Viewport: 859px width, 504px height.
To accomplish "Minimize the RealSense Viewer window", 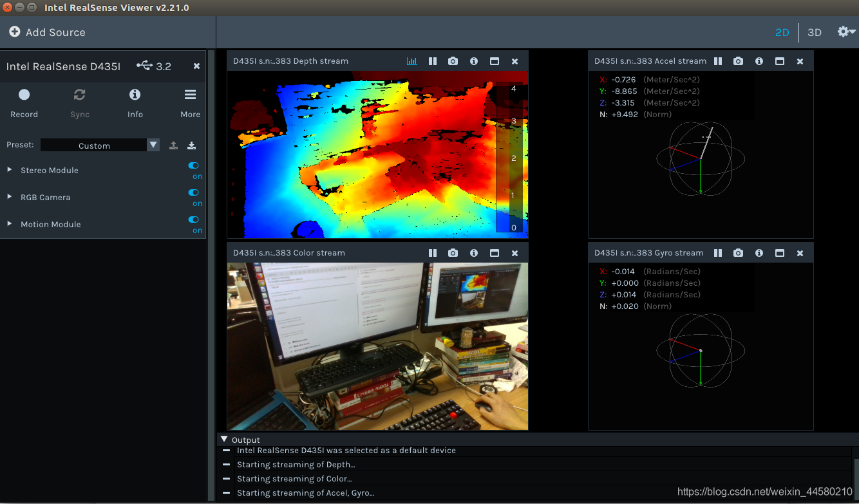I will pos(19,8).
